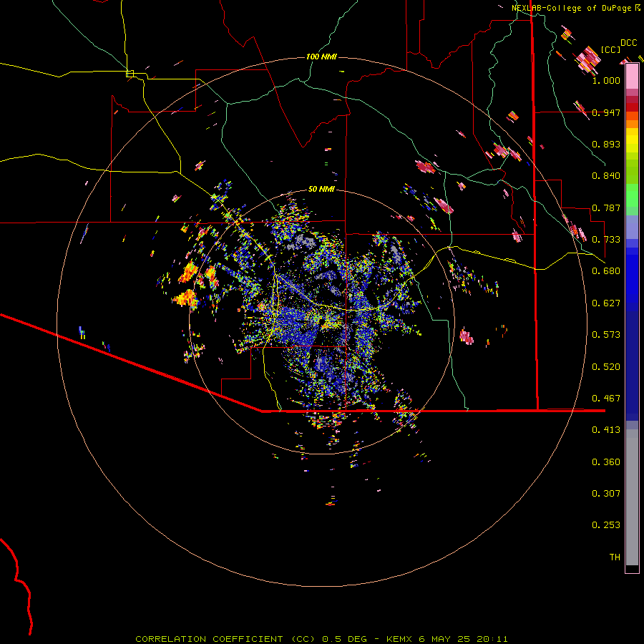644x644 pixels.
Task: Click the 100 NMI range ring label
Action: tap(321, 57)
